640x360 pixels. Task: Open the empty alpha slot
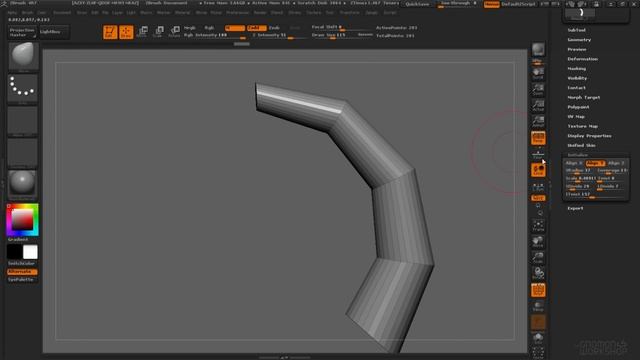pyautogui.click(x=23, y=121)
